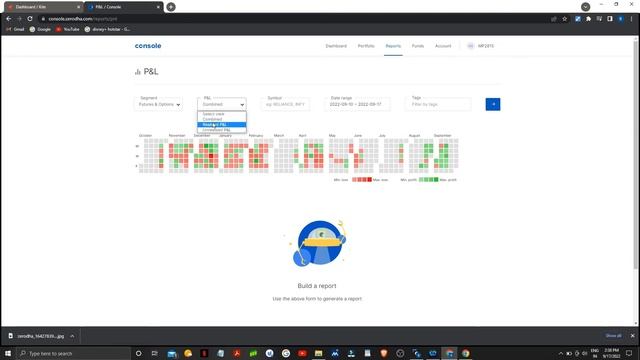
Task: Go to the Dashboard nav item
Action: 336,46
